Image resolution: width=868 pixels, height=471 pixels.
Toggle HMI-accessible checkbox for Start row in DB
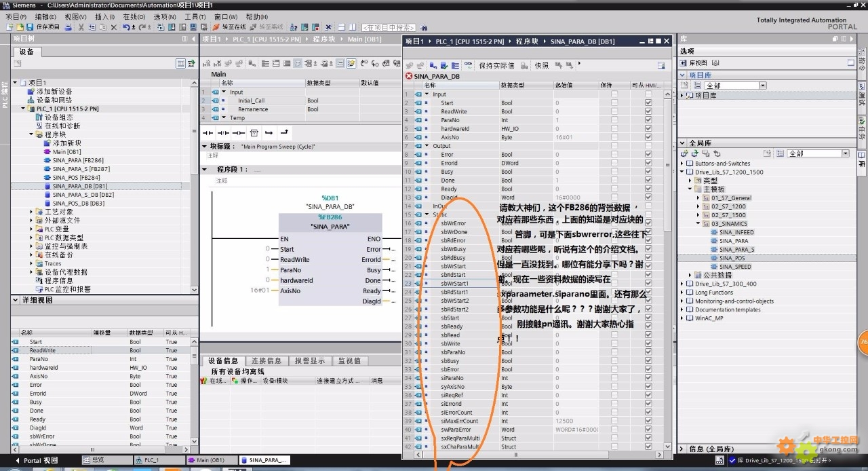click(x=648, y=103)
